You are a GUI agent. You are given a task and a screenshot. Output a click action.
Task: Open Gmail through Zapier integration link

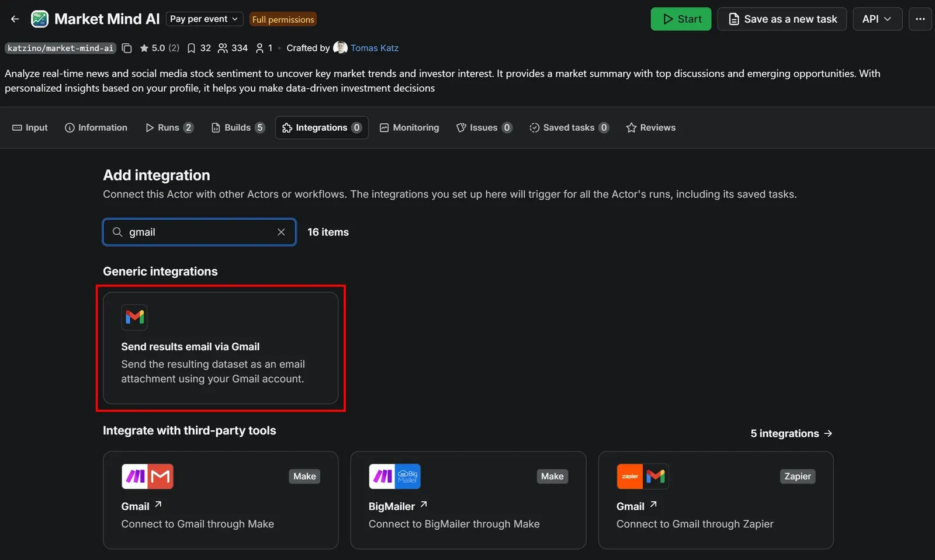(x=636, y=506)
